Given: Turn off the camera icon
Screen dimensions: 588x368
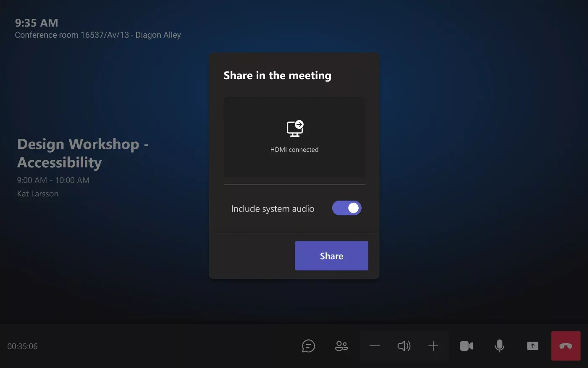Looking at the screenshot, I should pyautogui.click(x=466, y=346).
